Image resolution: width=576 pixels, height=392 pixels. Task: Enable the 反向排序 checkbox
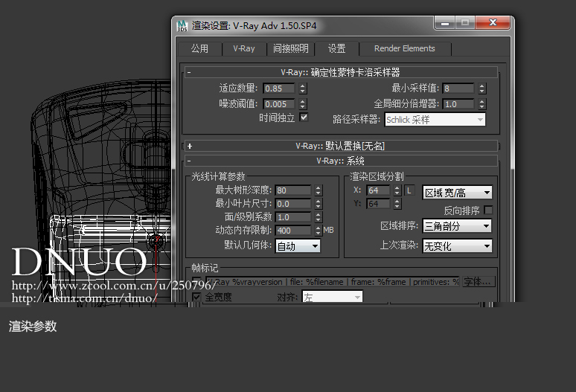(x=488, y=211)
